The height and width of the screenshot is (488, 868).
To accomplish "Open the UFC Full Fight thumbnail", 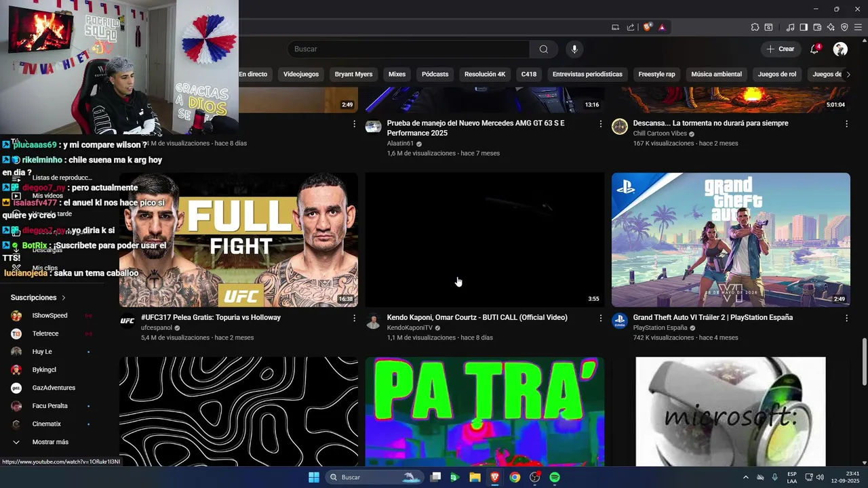I will tap(239, 240).
